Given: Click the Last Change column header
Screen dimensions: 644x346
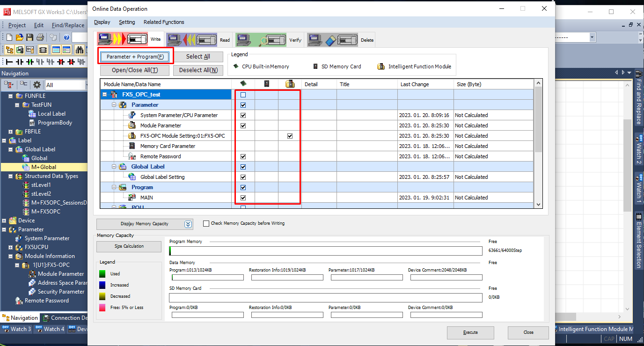Looking at the screenshot, I should [425, 84].
